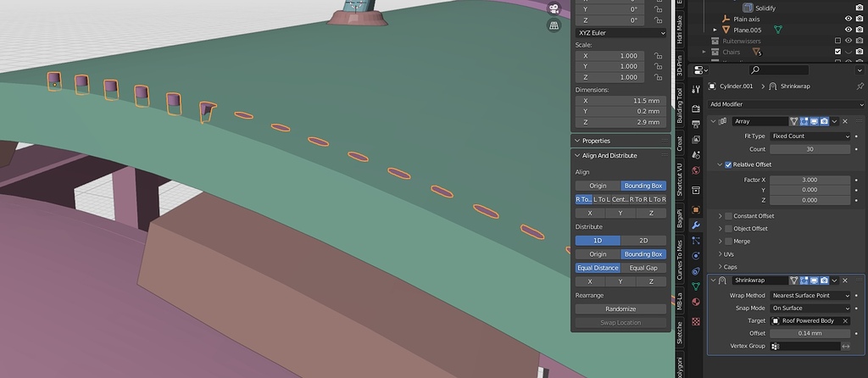The width and height of the screenshot is (868, 378).
Task: Select Equal Gap distribution
Action: 643,269
